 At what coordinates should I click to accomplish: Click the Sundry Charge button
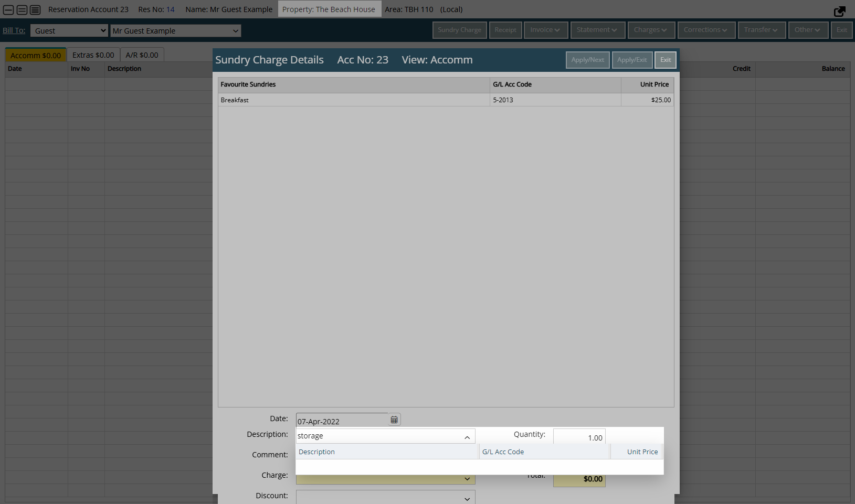click(x=460, y=30)
